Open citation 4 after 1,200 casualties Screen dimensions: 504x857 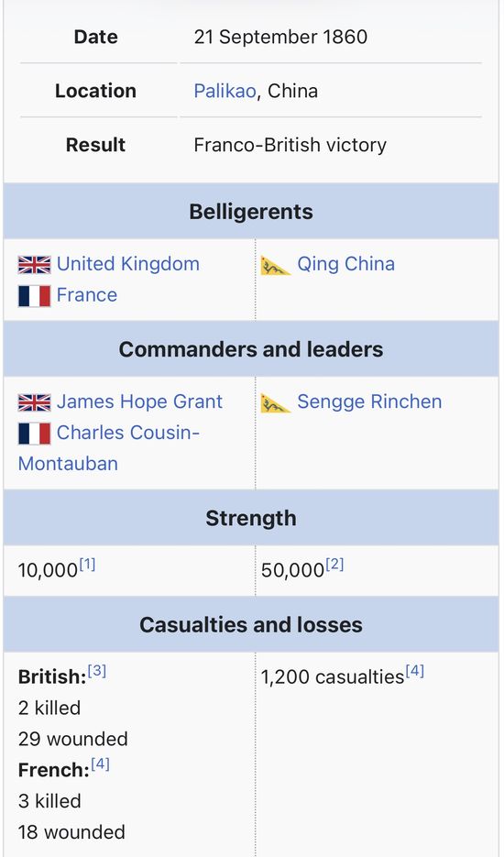415,671
